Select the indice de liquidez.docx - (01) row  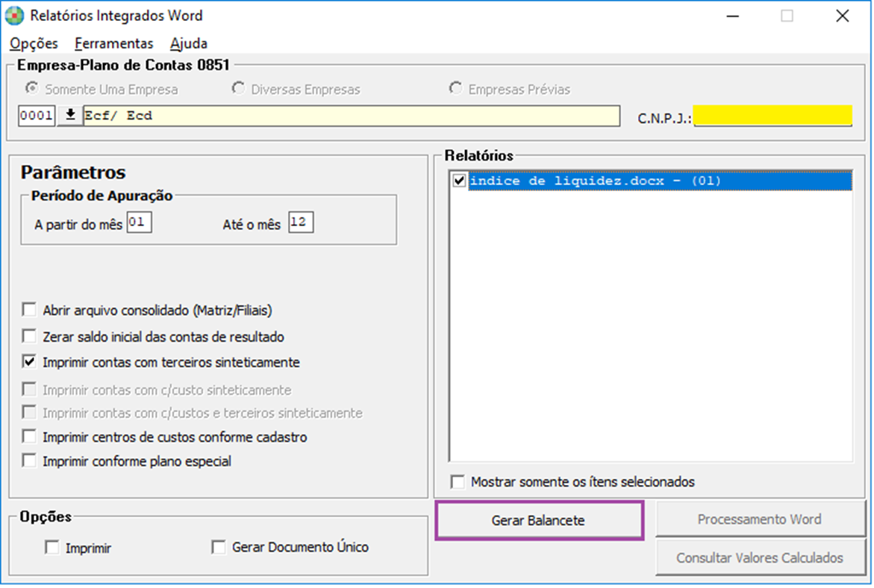[x=660, y=181]
